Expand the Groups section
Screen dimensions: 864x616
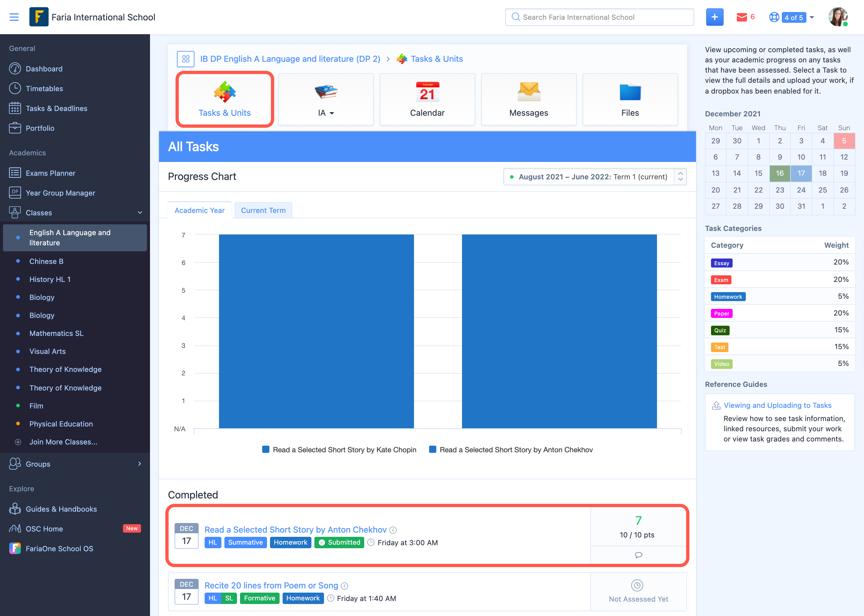[x=139, y=464]
